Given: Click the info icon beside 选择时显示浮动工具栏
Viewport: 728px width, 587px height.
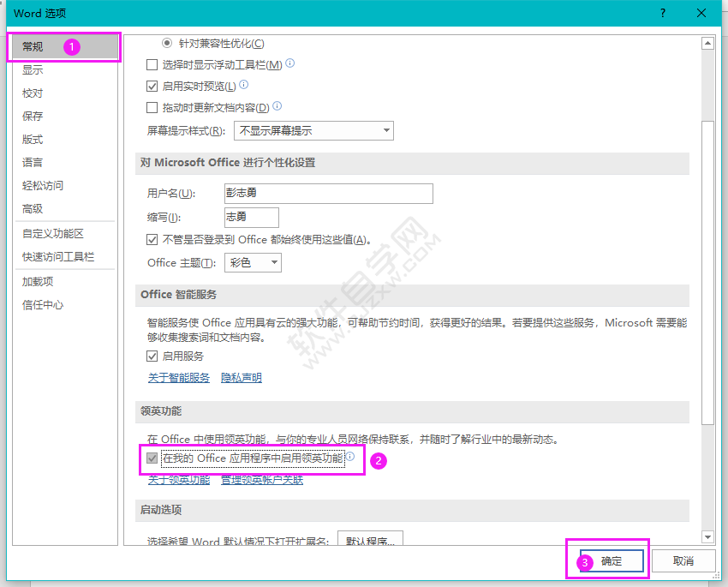Looking at the screenshot, I should coord(289,63).
